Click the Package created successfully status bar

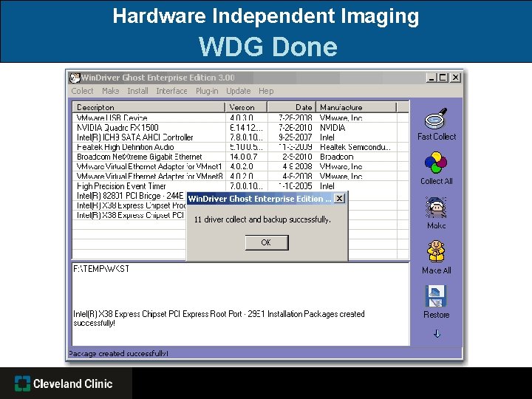(x=119, y=353)
